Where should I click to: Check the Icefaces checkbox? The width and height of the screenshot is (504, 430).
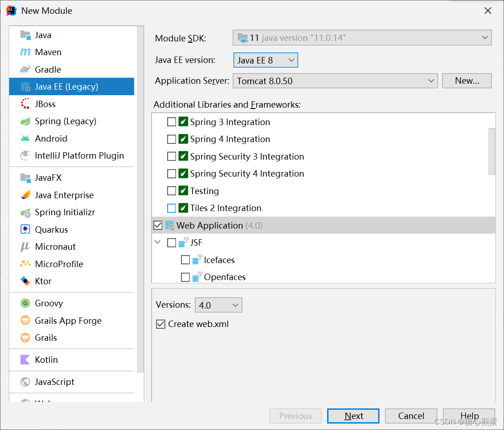tap(186, 260)
